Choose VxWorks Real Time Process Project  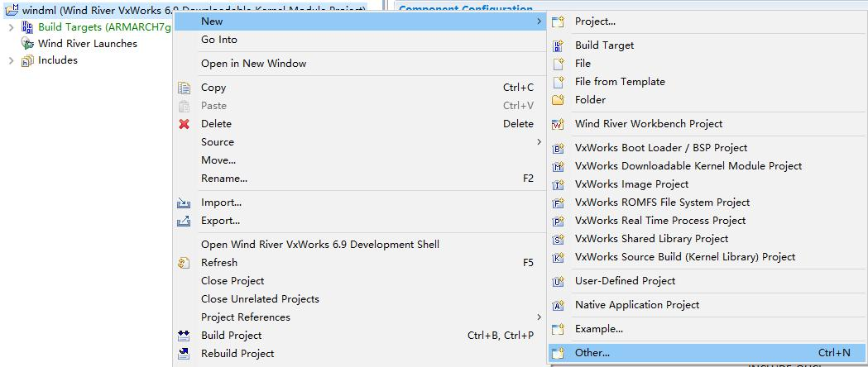point(660,221)
